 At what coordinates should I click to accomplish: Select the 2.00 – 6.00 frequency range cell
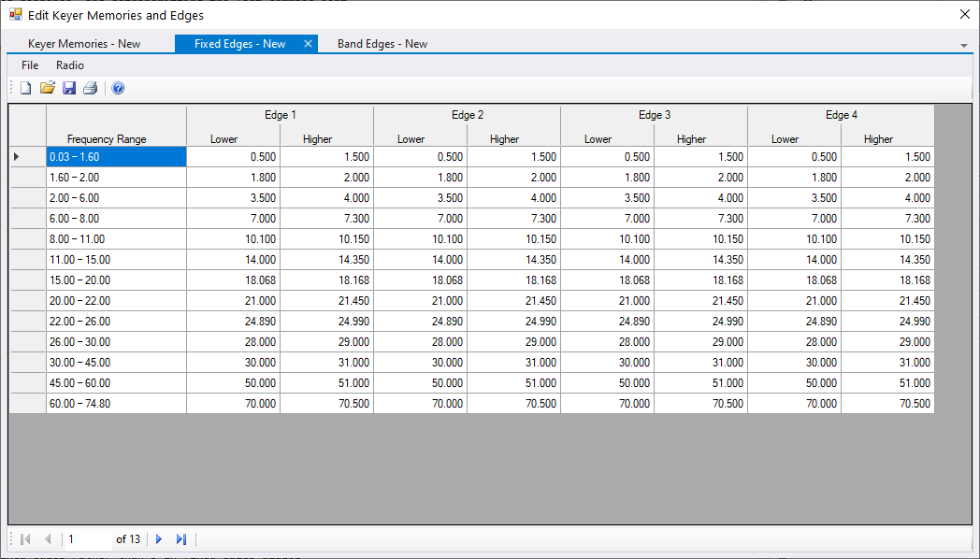click(116, 198)
